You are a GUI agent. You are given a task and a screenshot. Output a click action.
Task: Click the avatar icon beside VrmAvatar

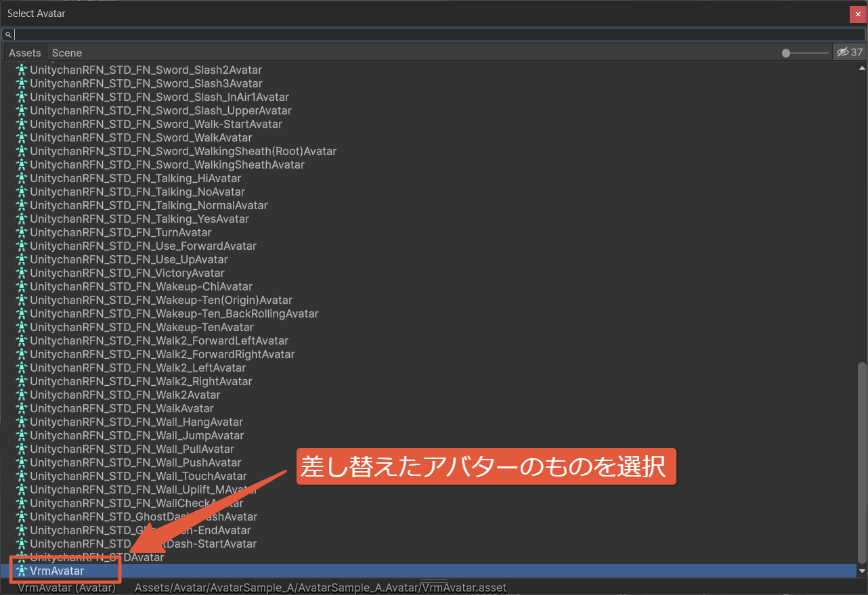[22, 571]
